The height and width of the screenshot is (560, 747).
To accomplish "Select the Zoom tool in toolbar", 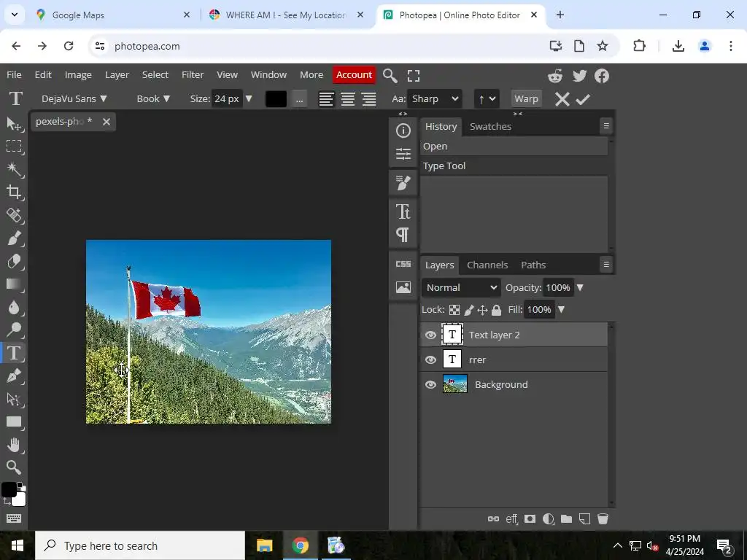I will pos(14,467).
